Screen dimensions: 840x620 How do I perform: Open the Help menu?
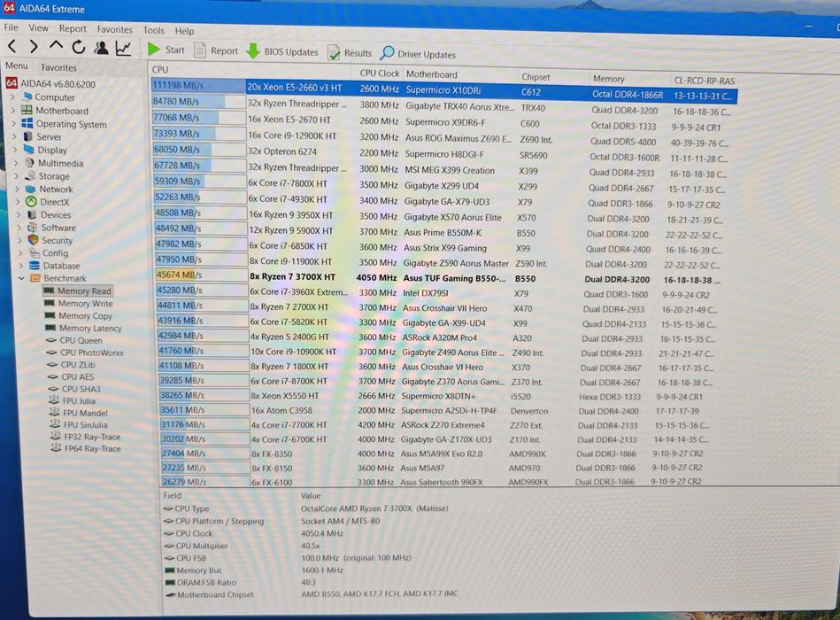pos(184,31)
